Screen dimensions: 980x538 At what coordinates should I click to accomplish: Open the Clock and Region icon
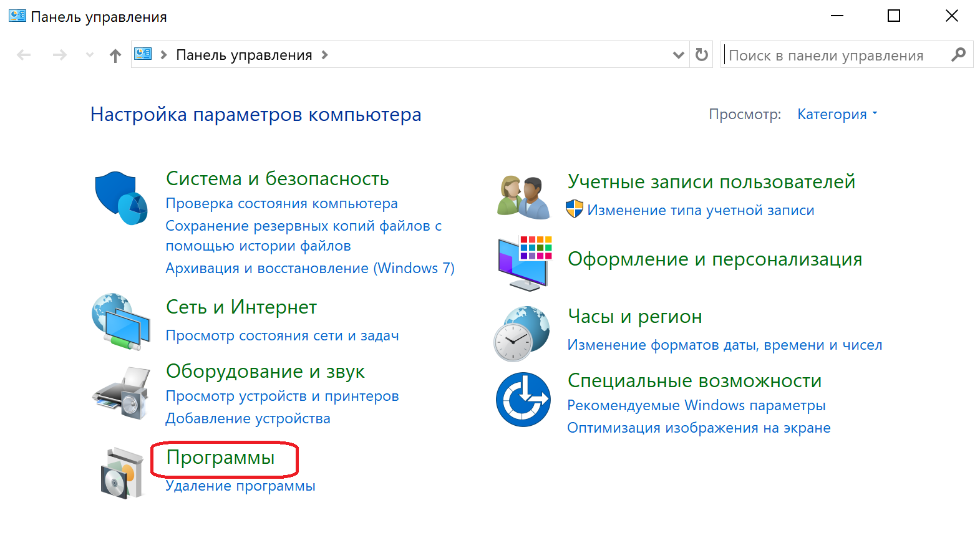(522, 334)
